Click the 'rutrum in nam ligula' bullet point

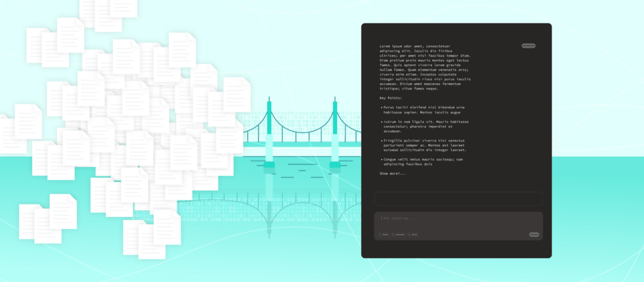tap(425, 126)
